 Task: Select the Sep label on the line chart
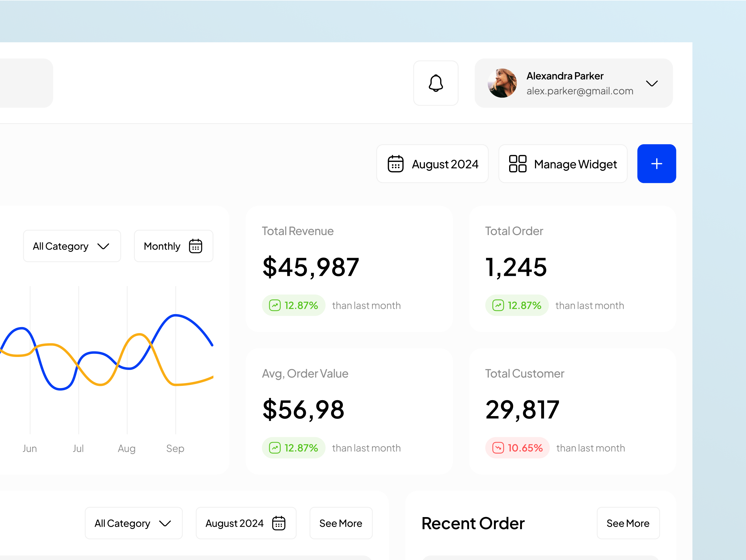(175, 448)
